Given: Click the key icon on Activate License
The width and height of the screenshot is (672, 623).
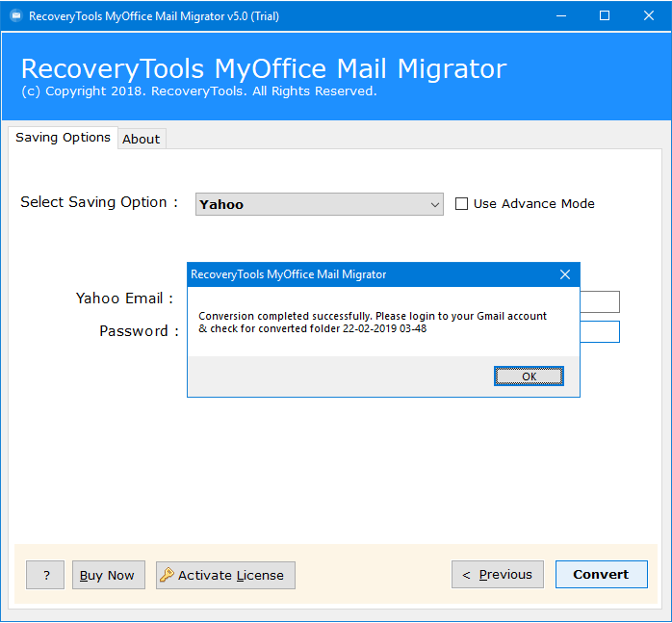Looking at the screenshot, I should 167,575.
